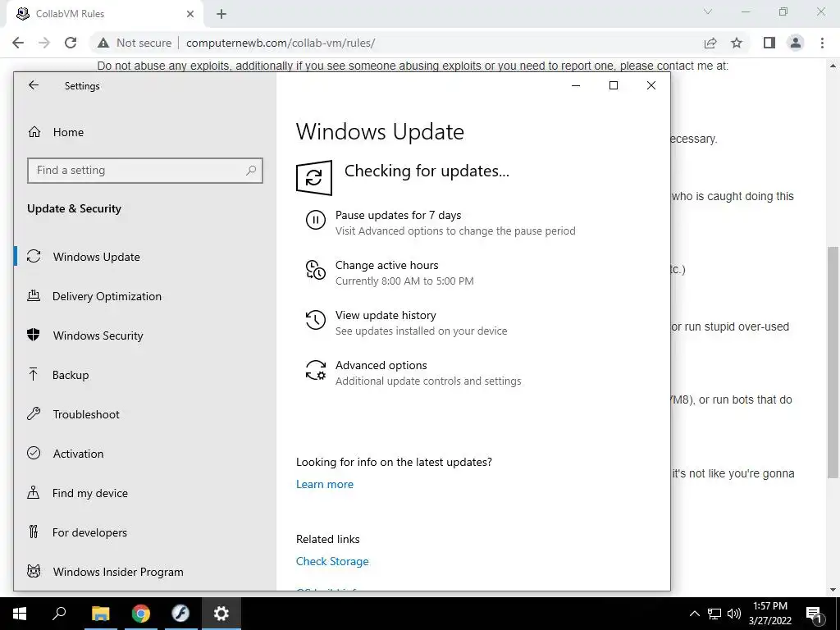
Task: Open a new Chrome tab
Action: [221, 14]
